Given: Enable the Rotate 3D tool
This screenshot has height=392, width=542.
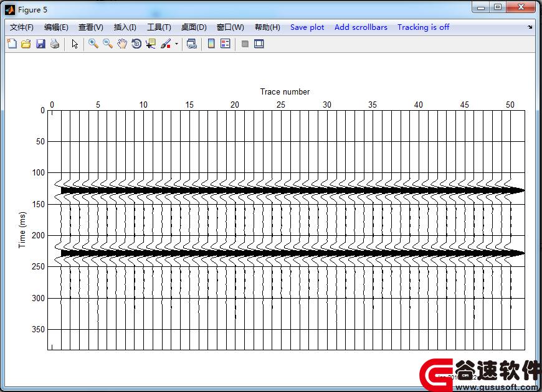Looking at the screenshot, I should point(136,44).
